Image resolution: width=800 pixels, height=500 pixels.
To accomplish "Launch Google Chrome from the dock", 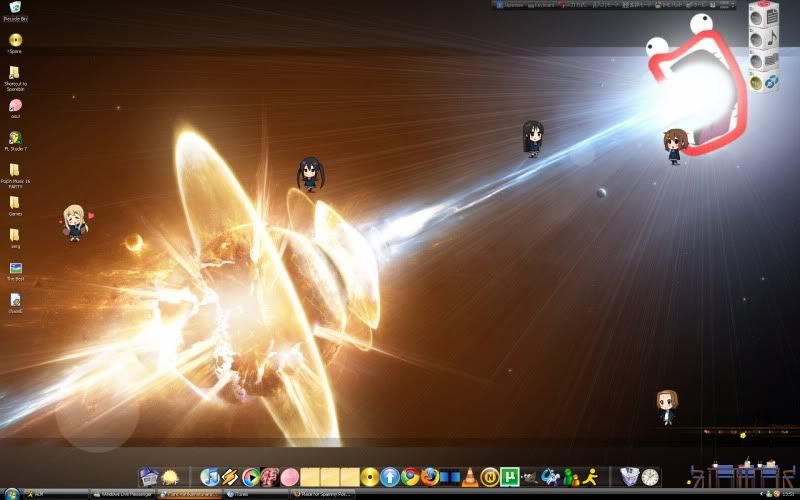I will click(x=410, y=477).
